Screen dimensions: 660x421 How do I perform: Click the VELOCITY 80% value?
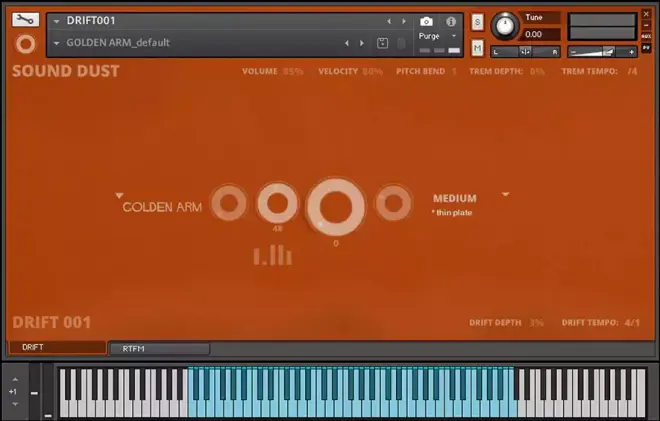(373, 72)
